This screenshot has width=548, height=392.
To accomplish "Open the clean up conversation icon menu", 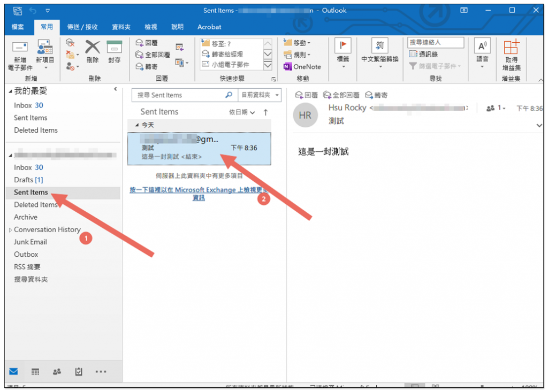I will click(72, 55).
